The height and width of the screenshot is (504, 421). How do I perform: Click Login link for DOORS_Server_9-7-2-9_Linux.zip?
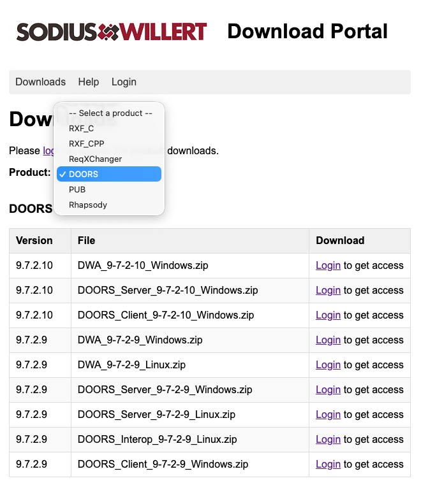(x=328, y=415)
